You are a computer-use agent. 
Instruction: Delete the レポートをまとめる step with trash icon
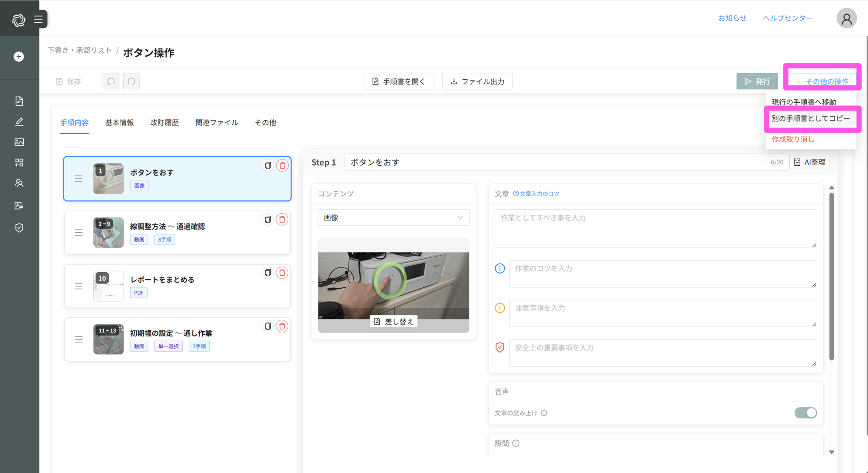pyautogui.click(x=282, y=273)
